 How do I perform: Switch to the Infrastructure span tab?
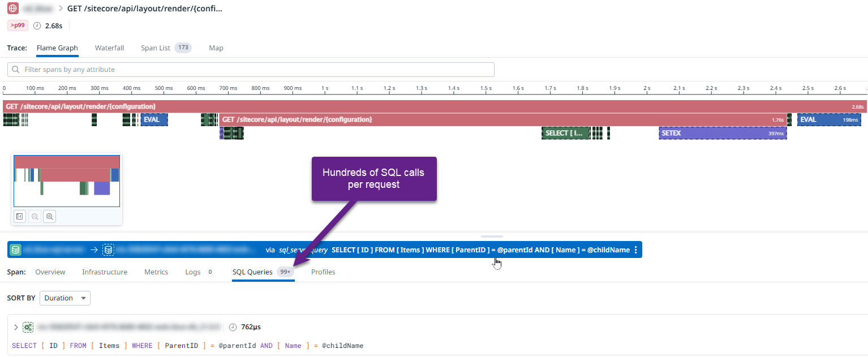(104, 272)
